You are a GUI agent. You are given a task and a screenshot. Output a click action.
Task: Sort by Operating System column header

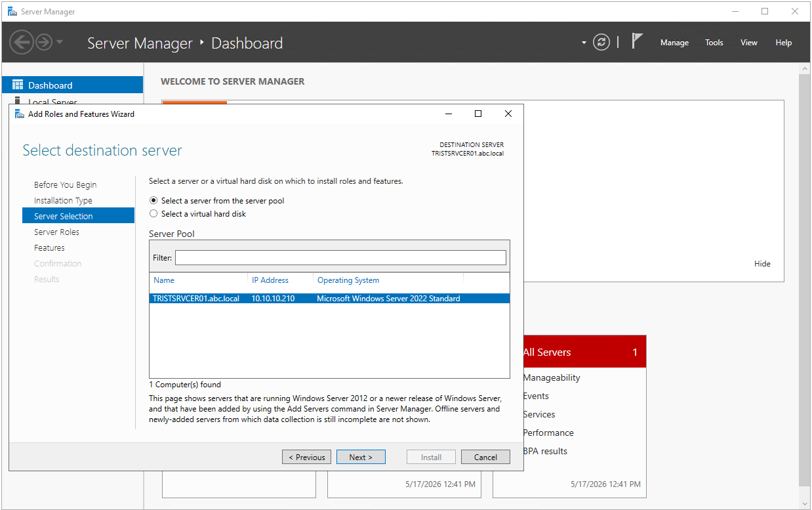pos(348,280)
